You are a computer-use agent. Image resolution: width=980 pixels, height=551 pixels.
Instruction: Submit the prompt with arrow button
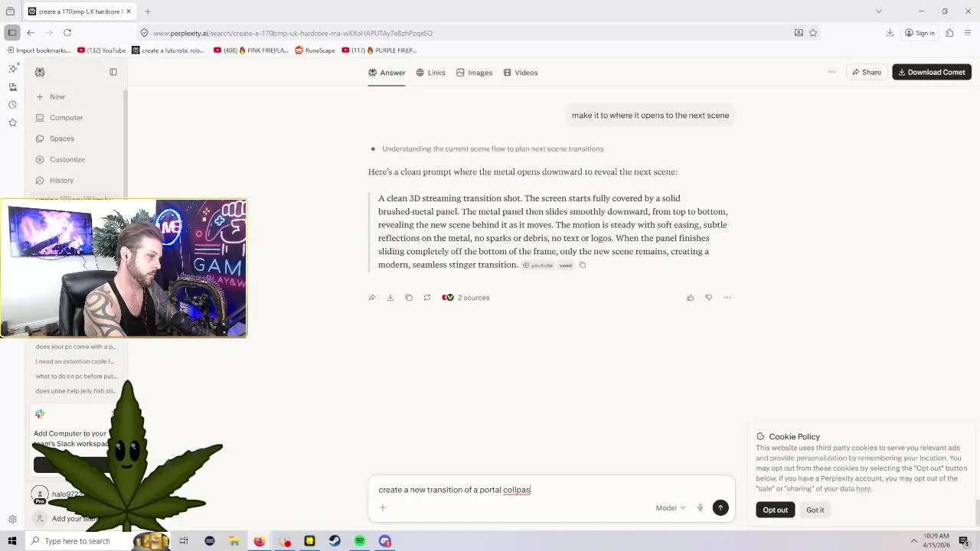[720, 507]
